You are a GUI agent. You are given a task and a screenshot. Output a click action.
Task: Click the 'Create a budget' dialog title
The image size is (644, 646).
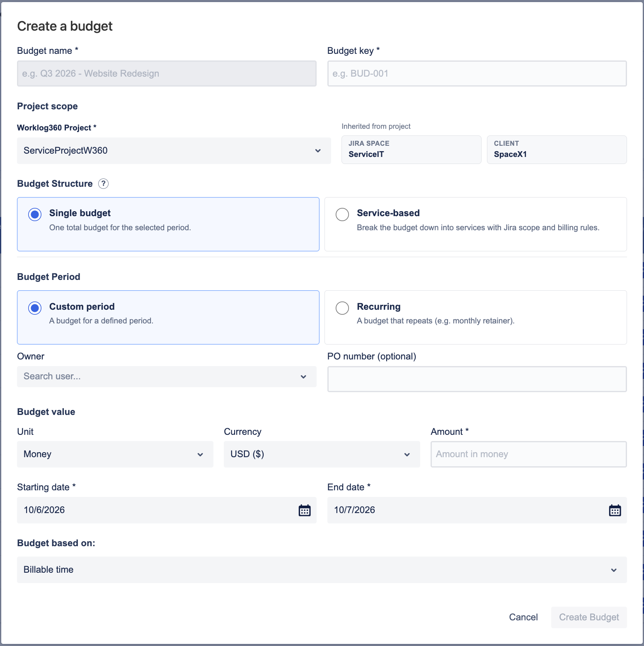pos(65,26)
